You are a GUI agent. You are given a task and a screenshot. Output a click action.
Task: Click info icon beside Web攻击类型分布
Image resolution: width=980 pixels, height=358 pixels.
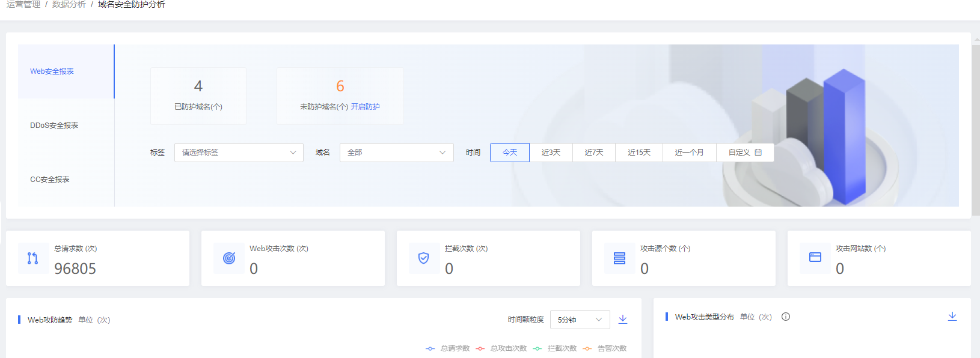[786, 317]
